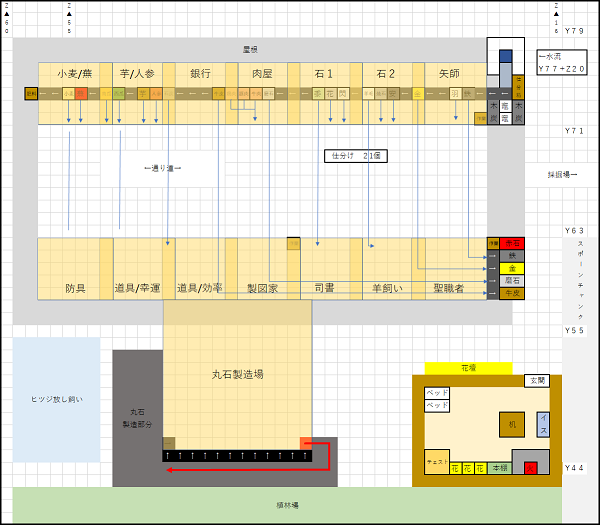Select the ←通り道→ passage label
This screenshot has height=525, width=600.
pyautogui.click(x=163, y=168)
